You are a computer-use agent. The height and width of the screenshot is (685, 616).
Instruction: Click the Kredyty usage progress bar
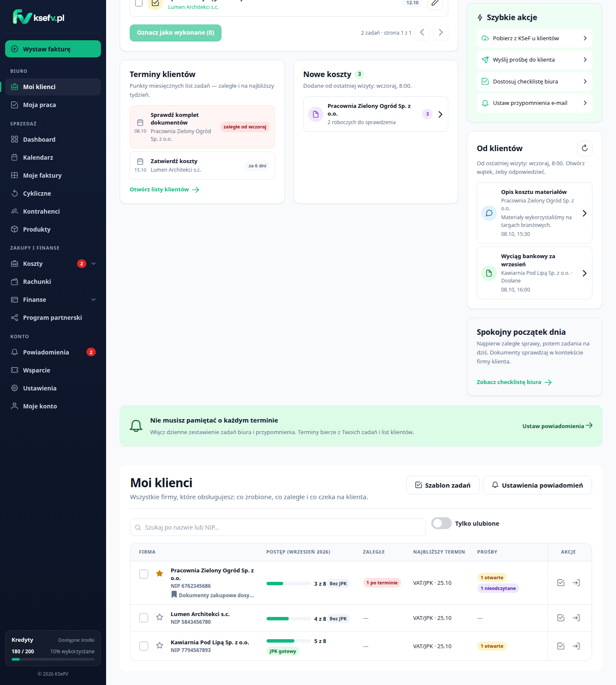[x=53, y=659]
